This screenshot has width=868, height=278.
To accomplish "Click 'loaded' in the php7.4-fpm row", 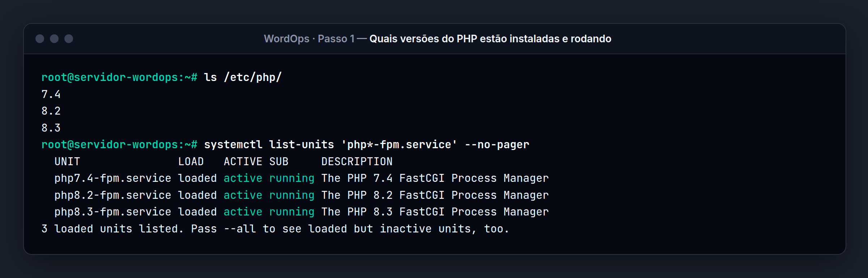I will pyautogui.click(x=197, y=178).
